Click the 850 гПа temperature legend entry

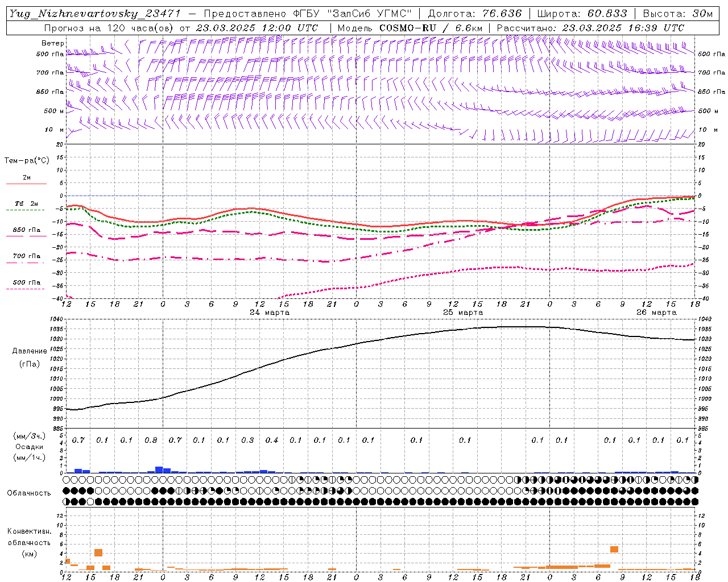coord(27,230)
